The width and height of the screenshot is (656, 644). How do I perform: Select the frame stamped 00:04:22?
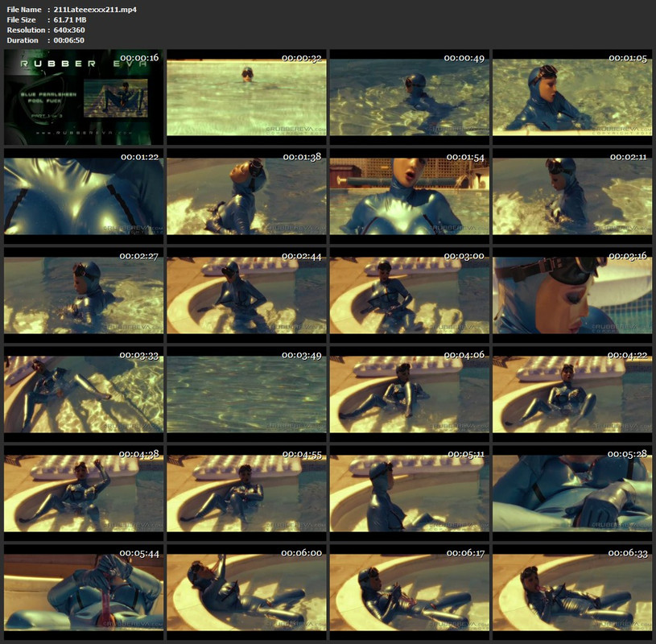click(572, 394)
